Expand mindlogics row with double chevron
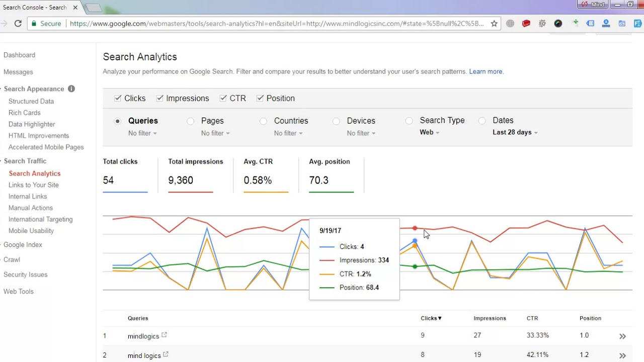The width and height of the screenshot is (644, 362). tap(622, 336)
